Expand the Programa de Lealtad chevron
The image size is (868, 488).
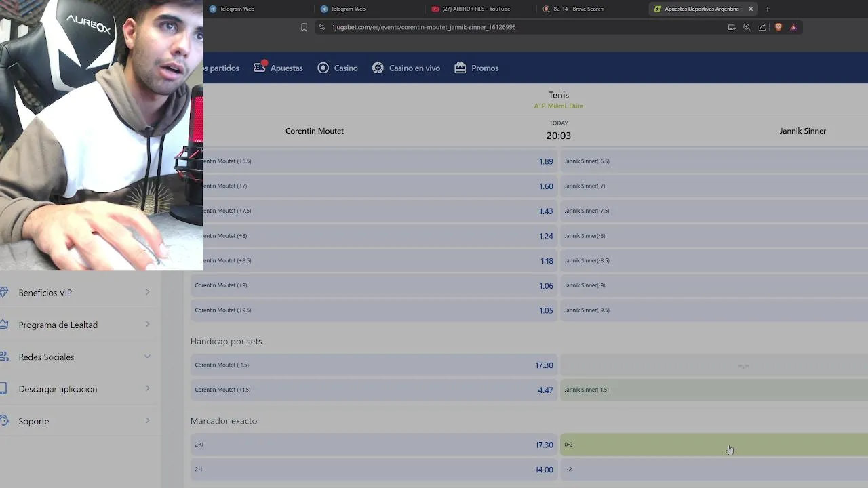coord(147,324)
